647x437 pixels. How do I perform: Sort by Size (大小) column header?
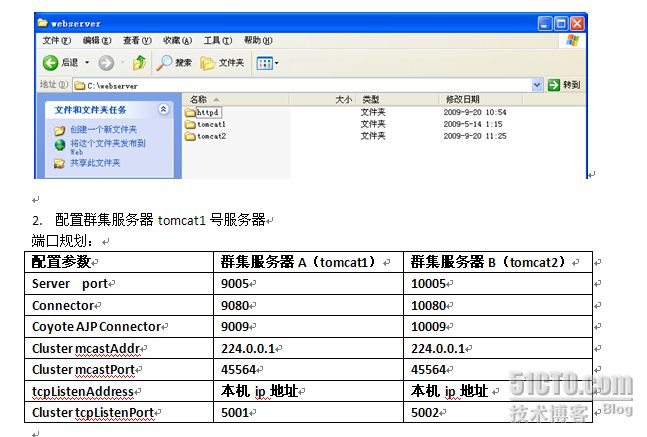point(324,99)
